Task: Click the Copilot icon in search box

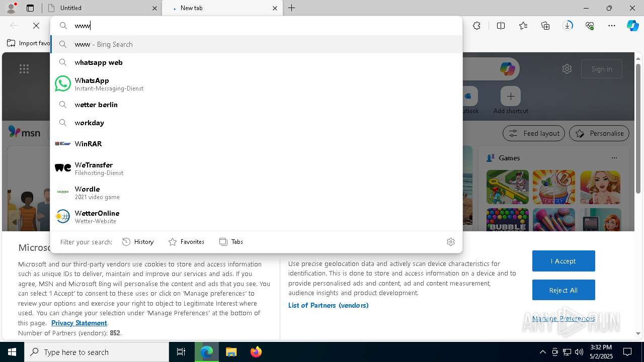Action: pos(507,69)
